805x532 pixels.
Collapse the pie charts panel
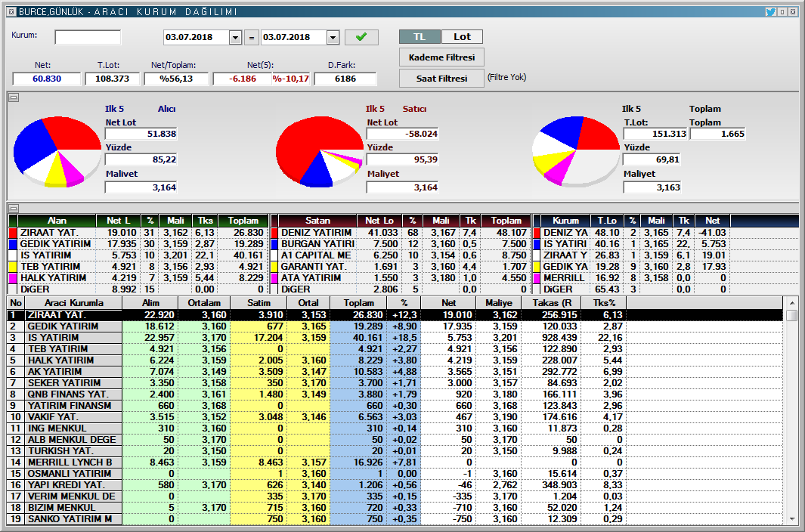14,97
